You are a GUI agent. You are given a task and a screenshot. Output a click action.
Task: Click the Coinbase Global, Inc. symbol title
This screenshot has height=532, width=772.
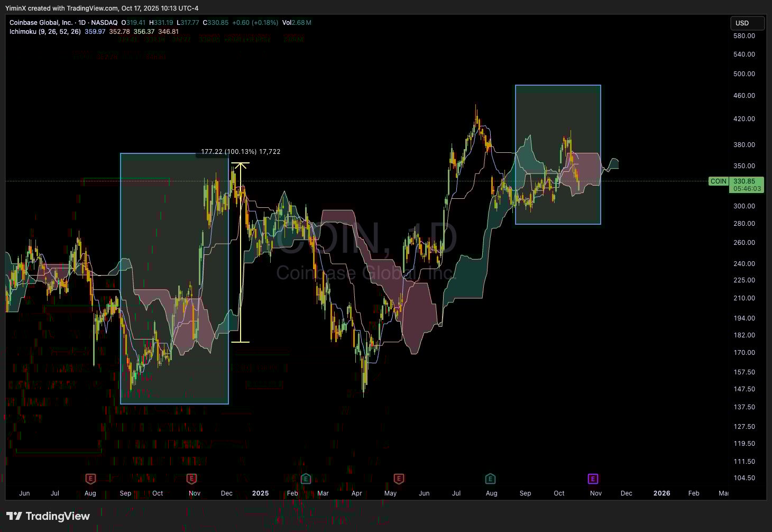pos(41,23)
